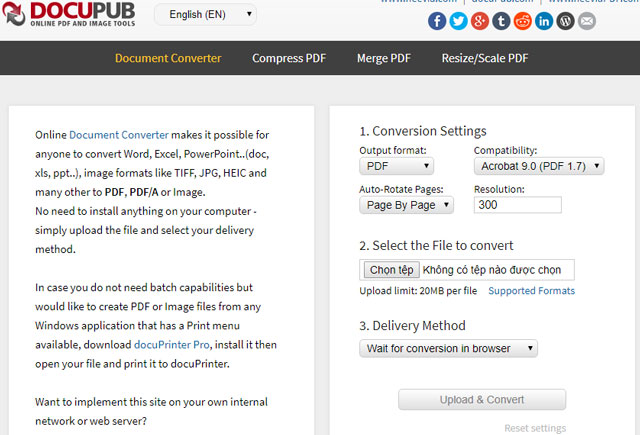Click the Chọn tệp file button
The height and width of the screenshot is (435, 640).
tap(391, 270)
